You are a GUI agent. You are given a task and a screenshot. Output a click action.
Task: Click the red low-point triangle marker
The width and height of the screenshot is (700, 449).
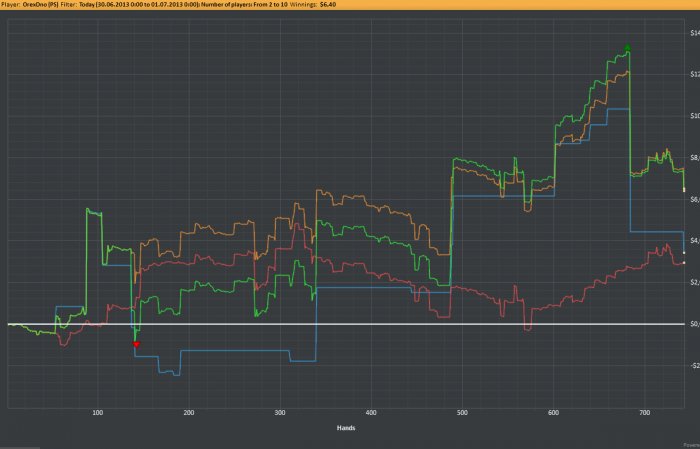coord(137,345)
